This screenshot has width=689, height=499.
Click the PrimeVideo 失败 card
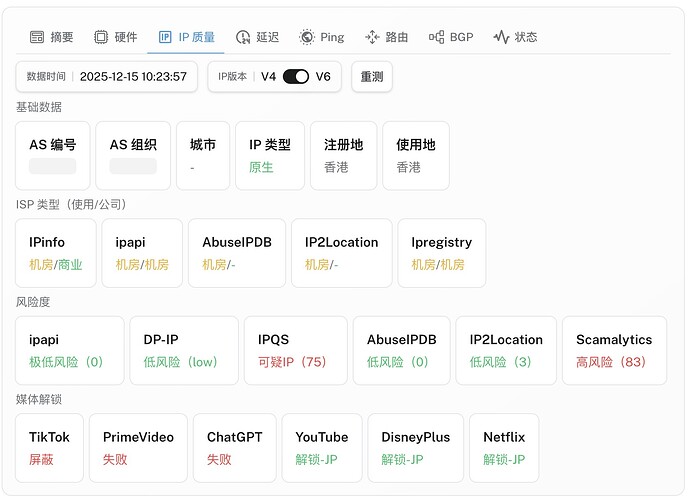tap(138, 448)
